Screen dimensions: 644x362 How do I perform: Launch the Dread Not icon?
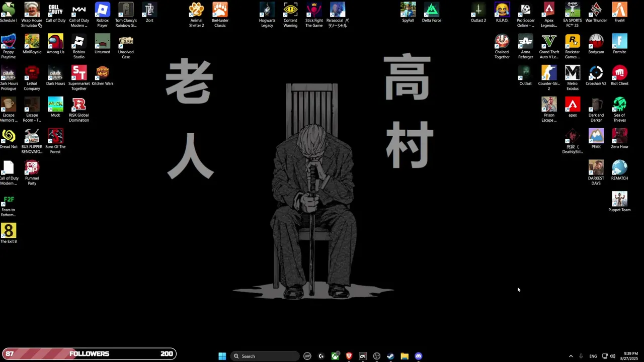pos(9,139)
